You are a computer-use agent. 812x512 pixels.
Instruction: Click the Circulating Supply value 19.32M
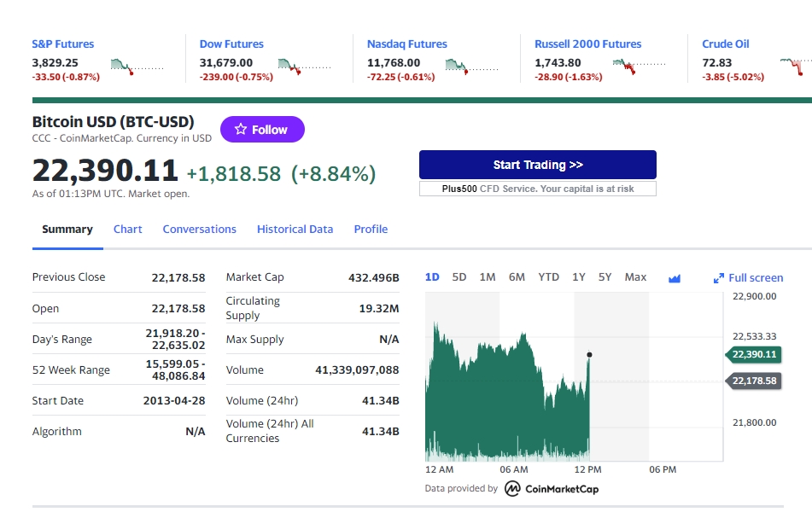pyautogui.click(x=379, y=309)
